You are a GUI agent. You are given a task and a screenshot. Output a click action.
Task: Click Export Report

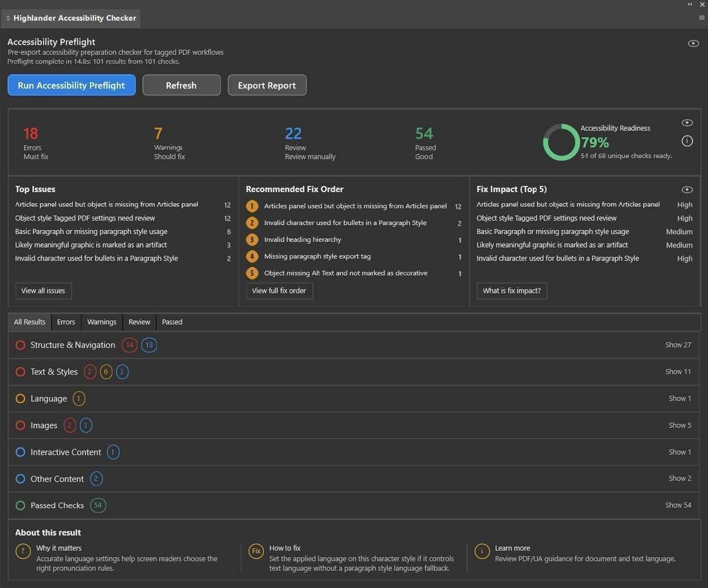point(267,85)
